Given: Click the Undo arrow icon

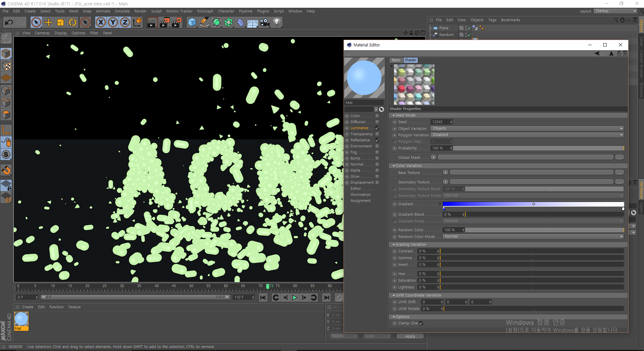Looking at the screenshot, I should [9, 23].
